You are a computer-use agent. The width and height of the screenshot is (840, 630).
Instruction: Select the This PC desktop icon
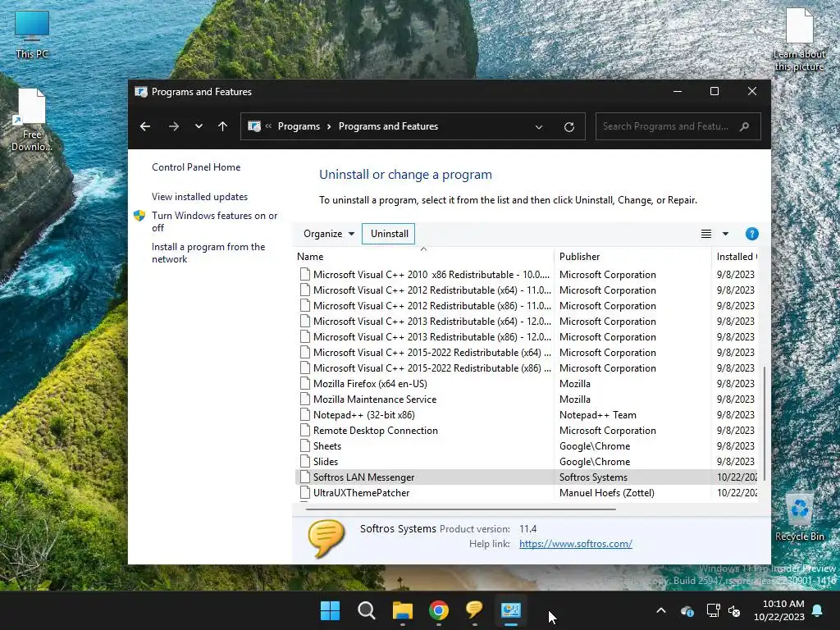[32, 34]
